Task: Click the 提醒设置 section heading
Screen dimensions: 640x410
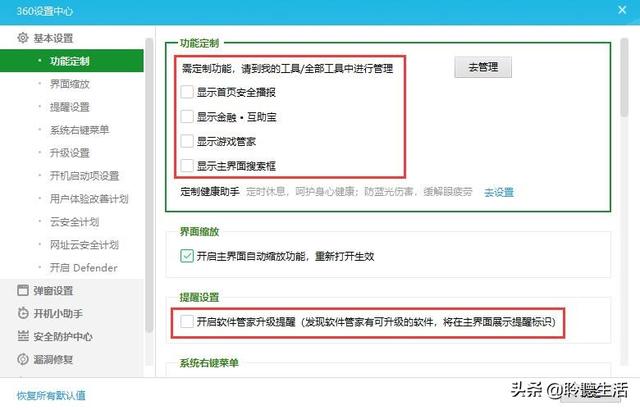Action: pos(199,297)
